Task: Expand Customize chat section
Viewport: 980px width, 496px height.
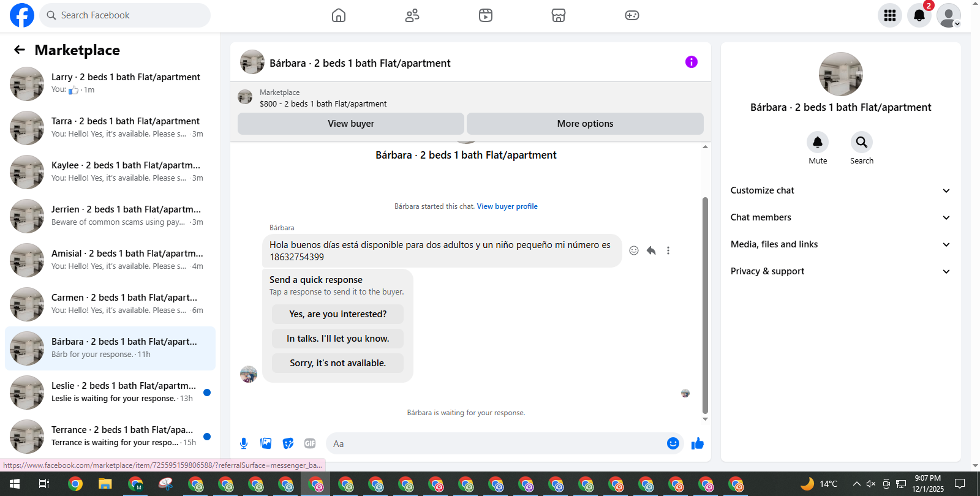Action: click(x=840, y=190)
